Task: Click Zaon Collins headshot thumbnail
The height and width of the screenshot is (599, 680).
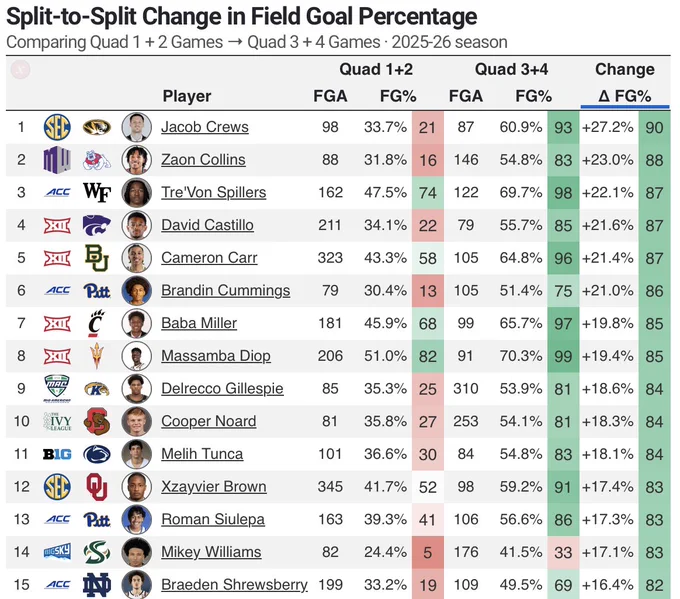Action: point(137,160)
